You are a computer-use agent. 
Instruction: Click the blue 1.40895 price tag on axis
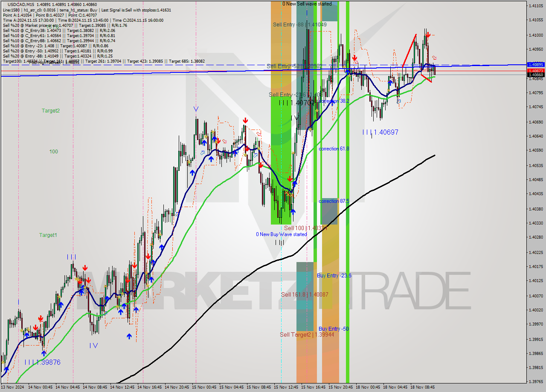click(x=536, y=65)
